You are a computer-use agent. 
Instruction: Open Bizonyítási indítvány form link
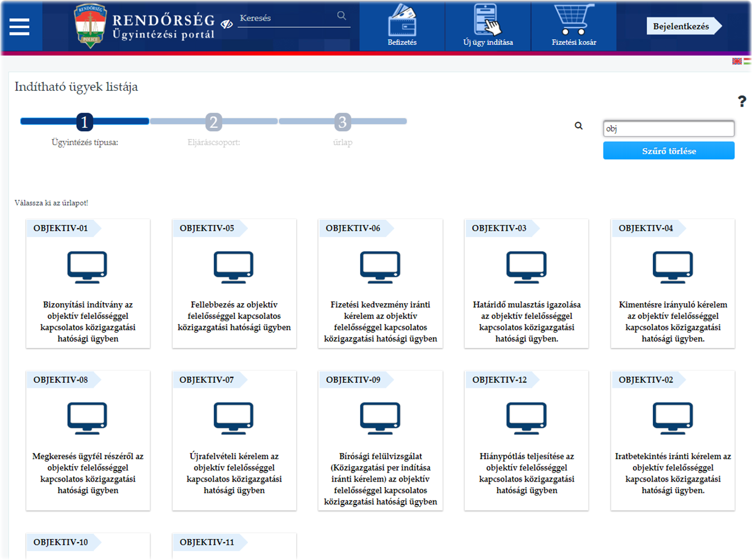tap(88, 322)
